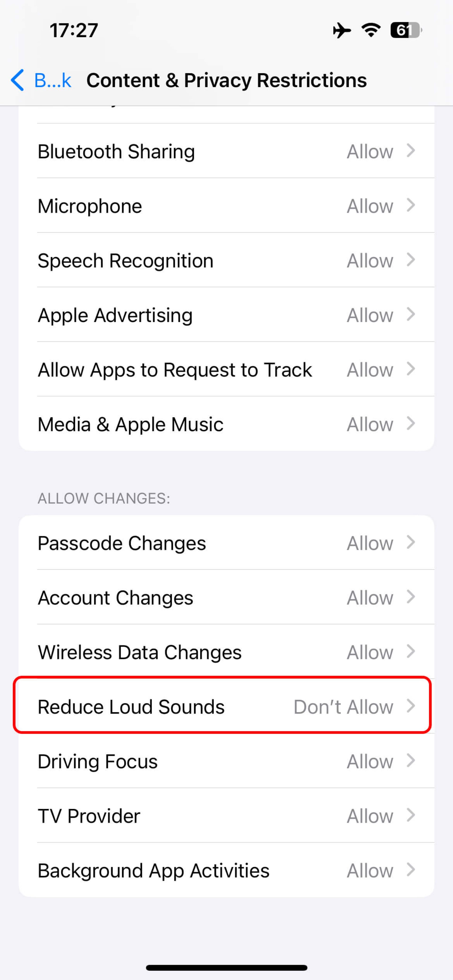453x980 pixels.
Task: Select Media & Apple Music setting
Action: tap(226, 424)
